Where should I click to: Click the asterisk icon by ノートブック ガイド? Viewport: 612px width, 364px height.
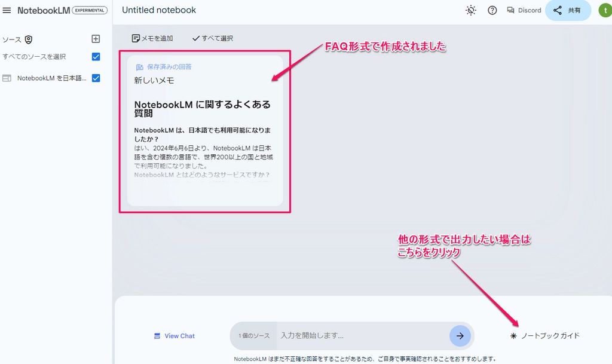tap(513, 336)
